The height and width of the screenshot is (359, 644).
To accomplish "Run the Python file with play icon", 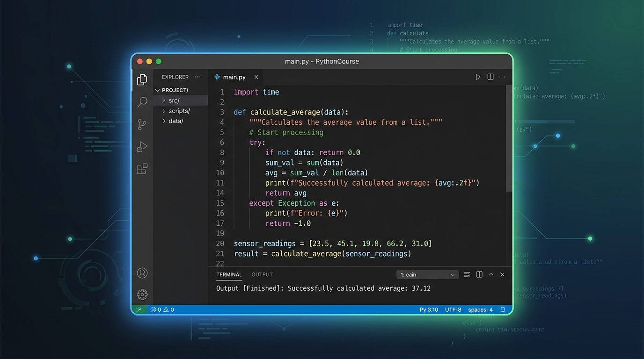I will pyautogui.click(x=478, y=77).
